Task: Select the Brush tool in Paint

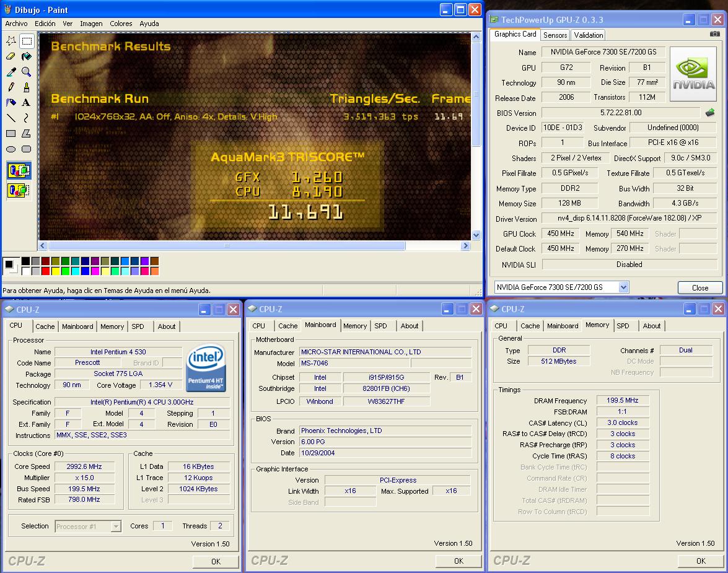Action: 27,87
